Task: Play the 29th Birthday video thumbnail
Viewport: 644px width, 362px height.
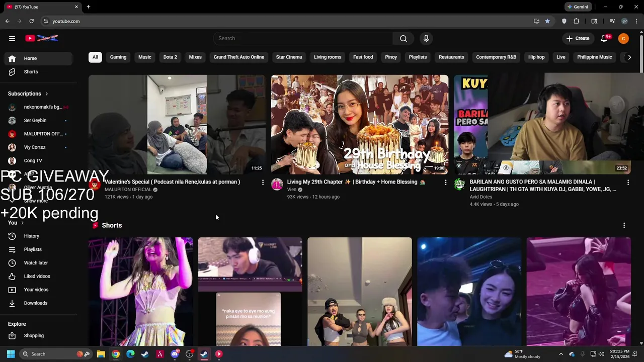Action: tap(359, 124)
